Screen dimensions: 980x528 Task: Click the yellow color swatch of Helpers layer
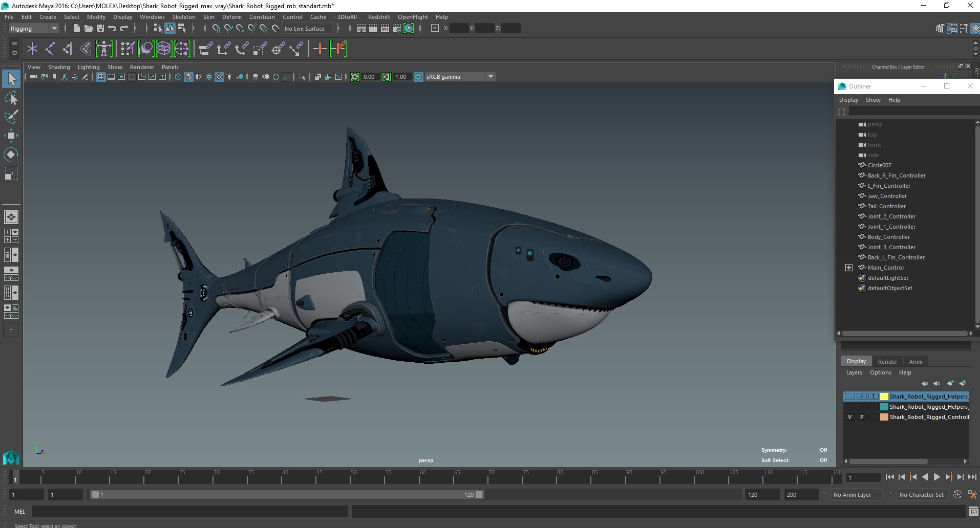pos(884,397)
